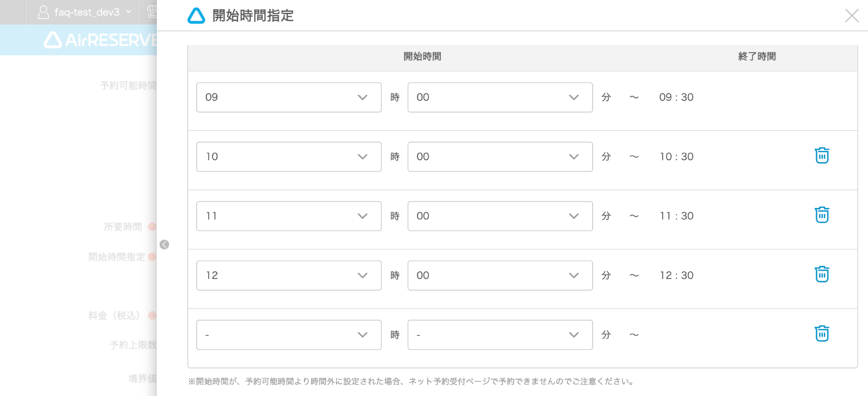Open the hour dropdown showing 10
The height and width of the screenshot is (396, 868).
[289, 157]
